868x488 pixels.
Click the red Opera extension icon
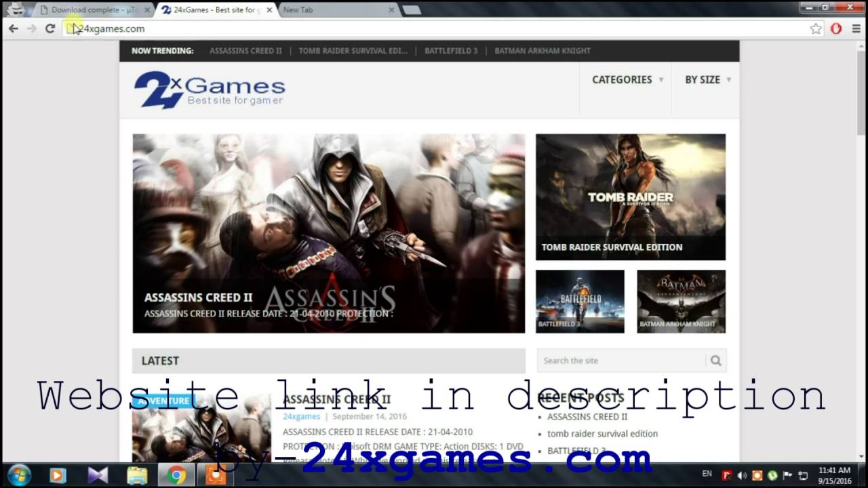pos(836,28)
